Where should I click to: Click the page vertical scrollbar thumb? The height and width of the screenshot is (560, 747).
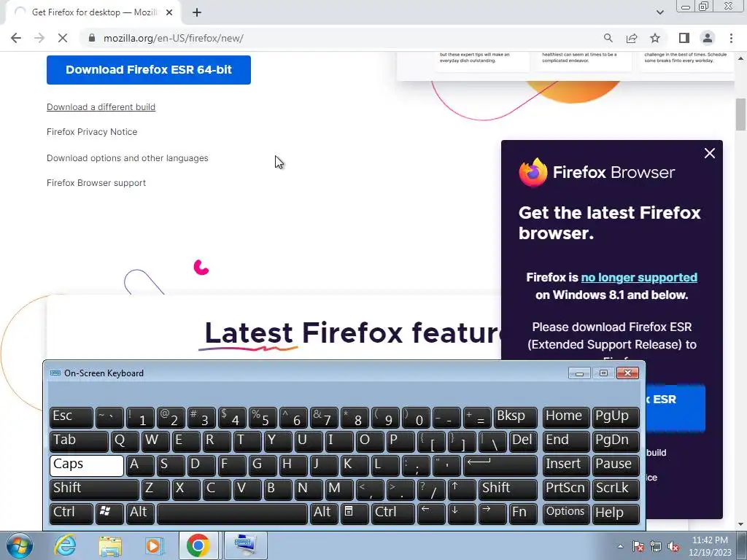coord(740,114)
